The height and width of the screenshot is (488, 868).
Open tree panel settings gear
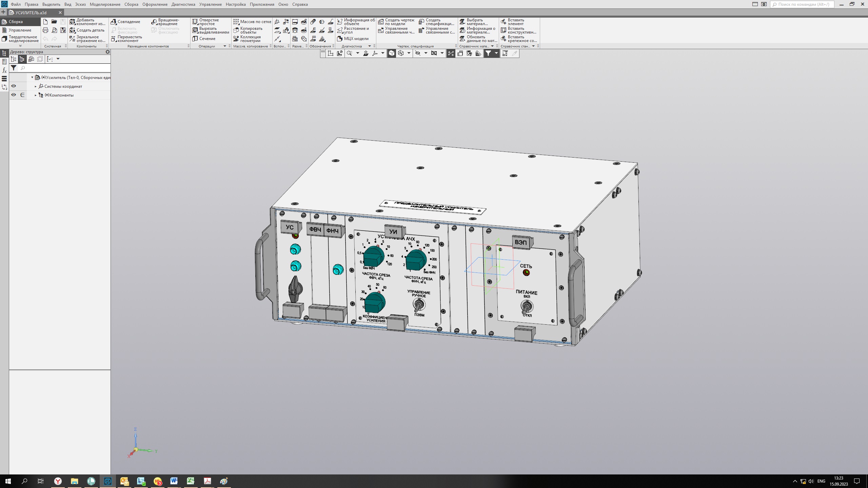click(107, 52)
